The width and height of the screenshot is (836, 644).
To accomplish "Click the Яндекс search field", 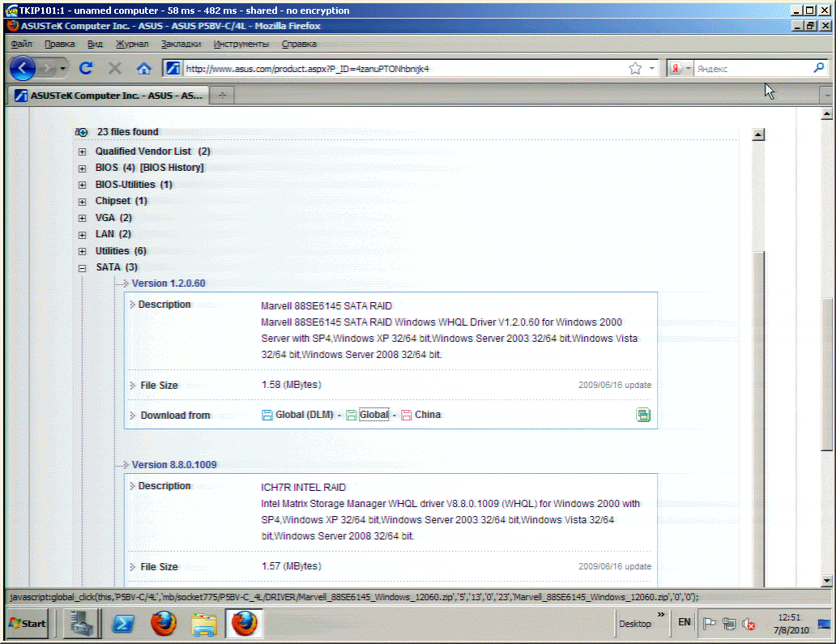I will click(753, 68).
